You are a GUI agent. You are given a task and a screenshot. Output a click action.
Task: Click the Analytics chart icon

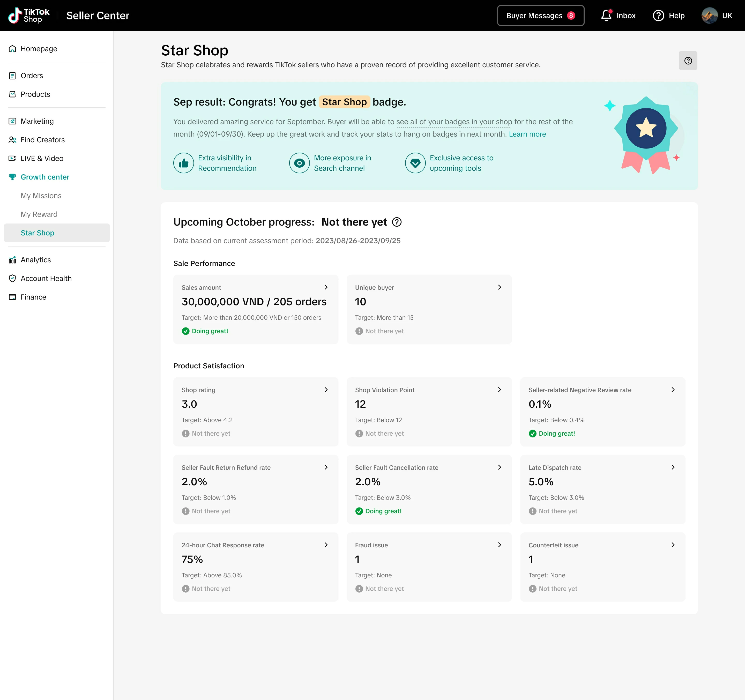(12, 260)
